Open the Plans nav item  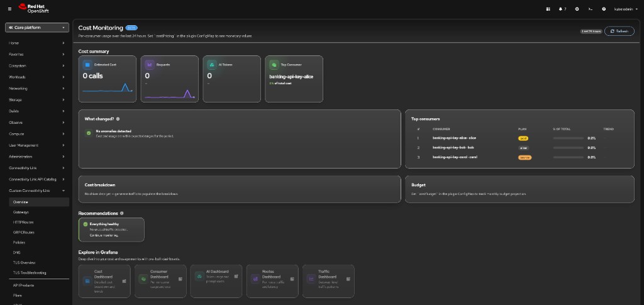[39, 295]
